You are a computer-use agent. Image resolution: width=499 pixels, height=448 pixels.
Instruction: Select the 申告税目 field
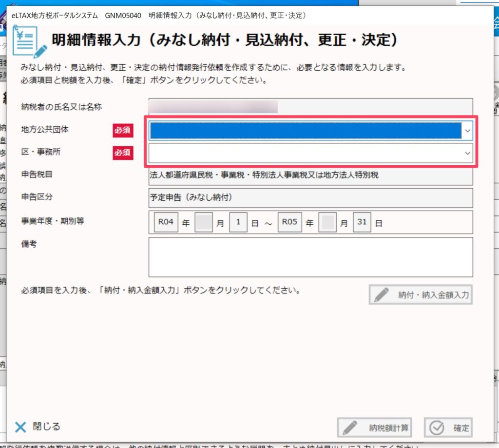pos(310,175)
